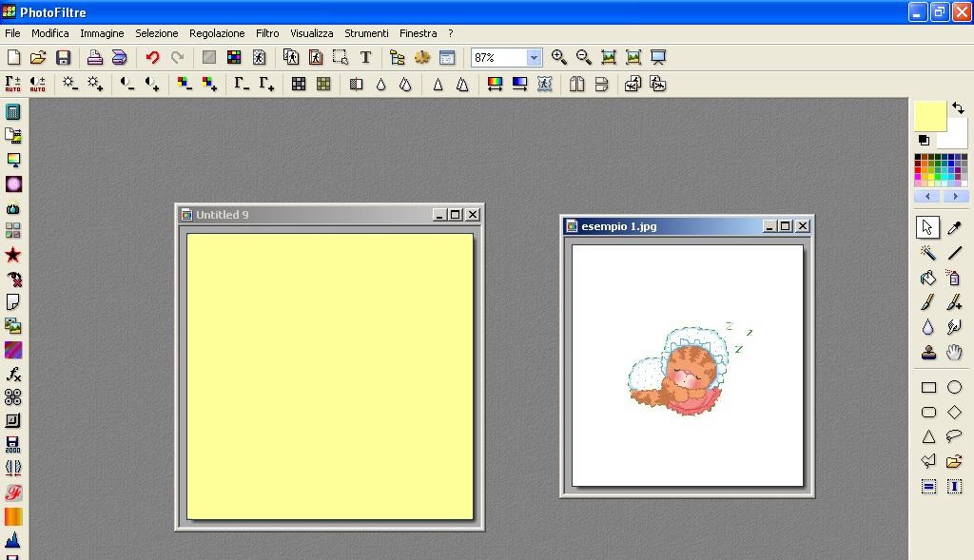
Task: Select the Lasso selection shape
Action: pos(954,437)
